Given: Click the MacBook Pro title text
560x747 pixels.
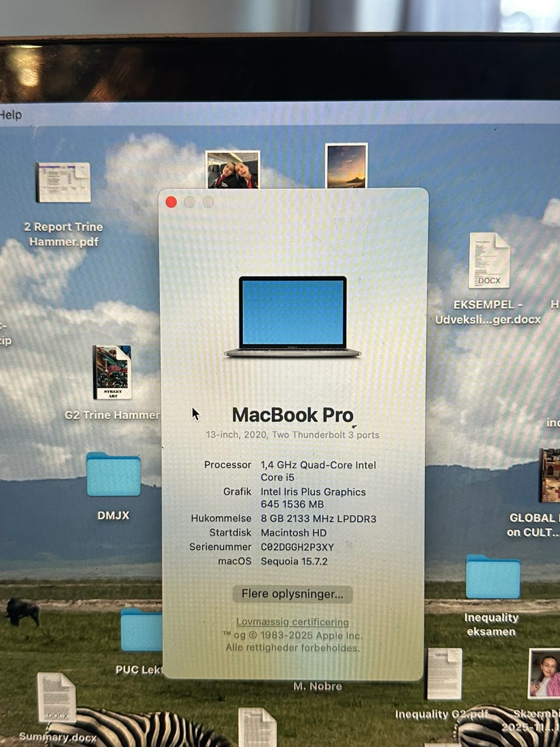Looking at the screenshot, I should [x=293, y=415].
